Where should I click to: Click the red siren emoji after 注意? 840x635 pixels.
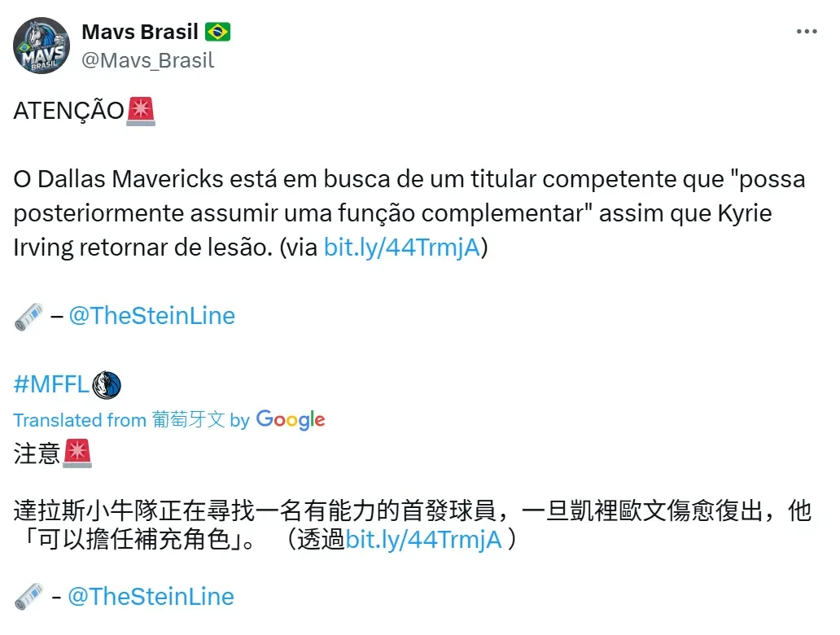pos(77,454)
